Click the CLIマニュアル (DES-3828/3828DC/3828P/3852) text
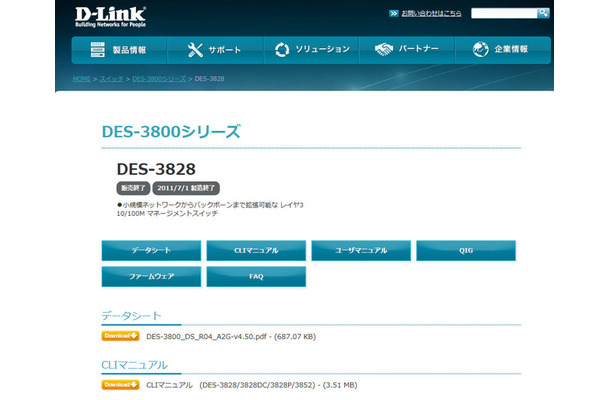This screenshot has width=610, height=400. [x=231, y=385]
